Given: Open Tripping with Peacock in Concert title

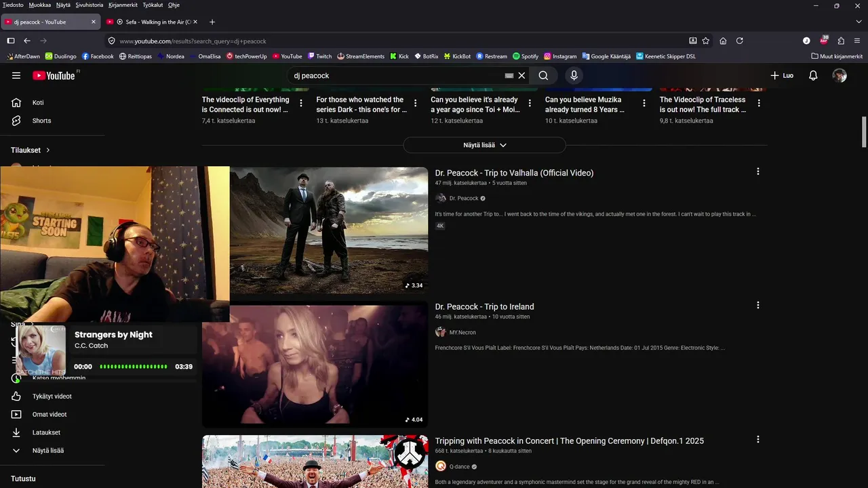Looking at the screenshot, I should point(570,441).
